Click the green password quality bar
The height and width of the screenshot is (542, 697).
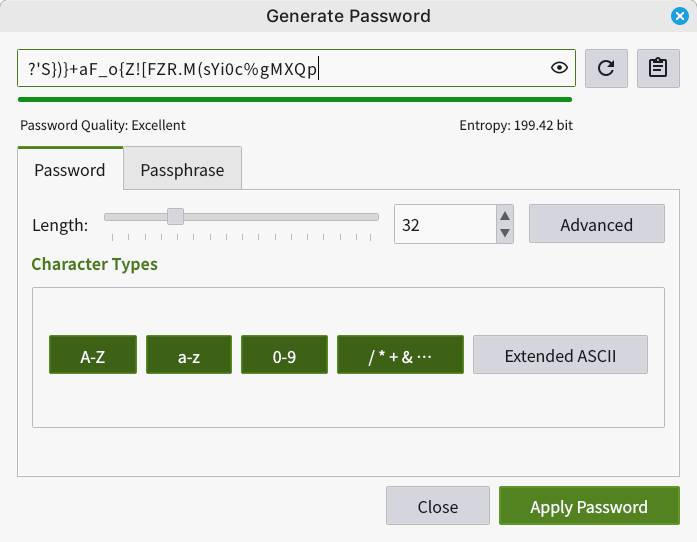(295, 100)
